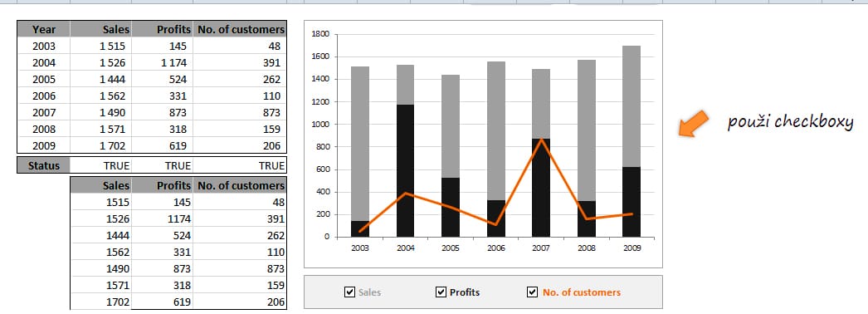The width and height of the screenshot is (868, 314).
Task: Select the Status label cell
Action: coord(44,165)
